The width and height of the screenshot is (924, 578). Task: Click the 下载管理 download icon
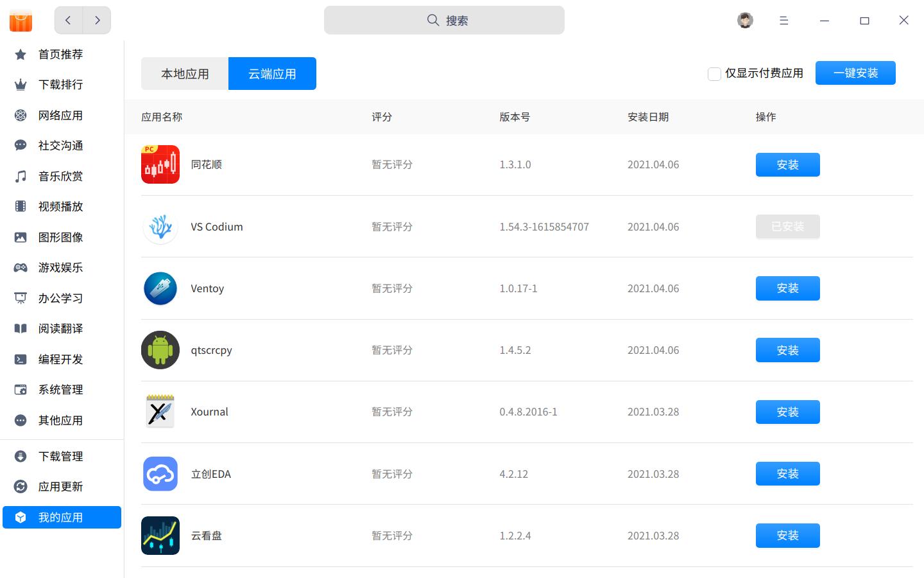pyautogui.click(x=21, y=457)
